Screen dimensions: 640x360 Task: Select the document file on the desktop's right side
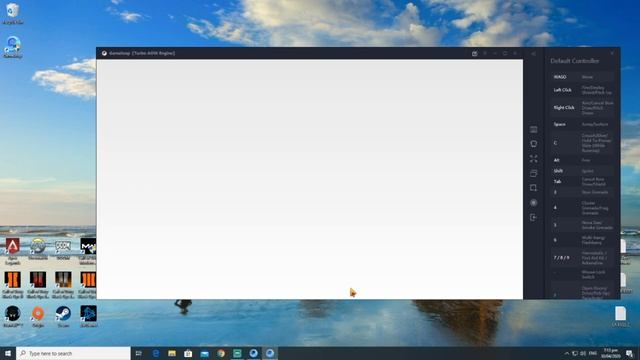pyautogui.click(x=620, y=316)
